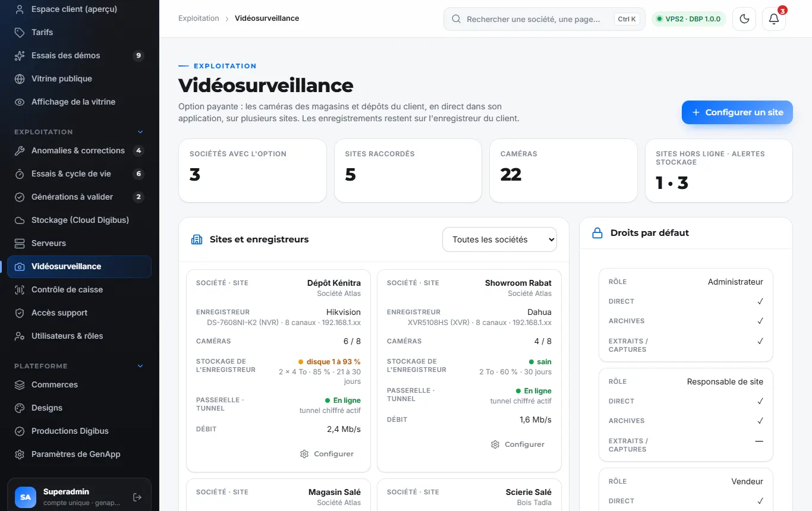Click the Scierie Salé site title
Screen dimensions: 812x511
point(528,492)
